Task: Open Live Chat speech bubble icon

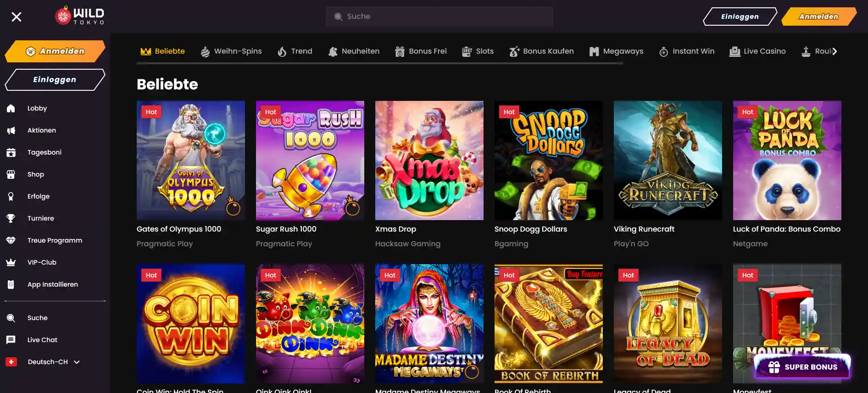Action: [x=11, y=340]
